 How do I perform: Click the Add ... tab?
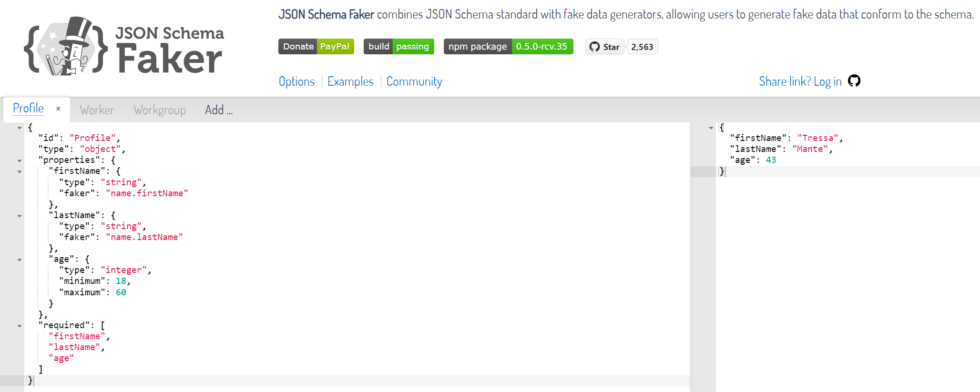pyautogui.click(x=219, y=110)
